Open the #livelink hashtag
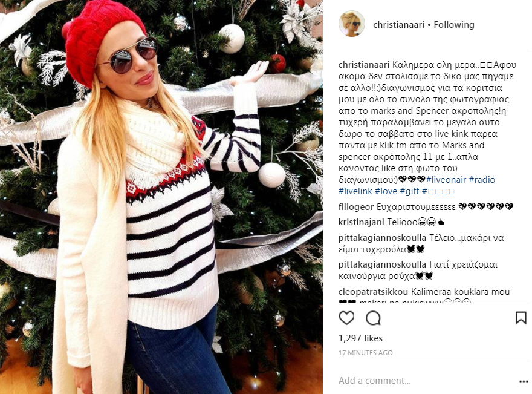532x394 pixels. (355, 191)
